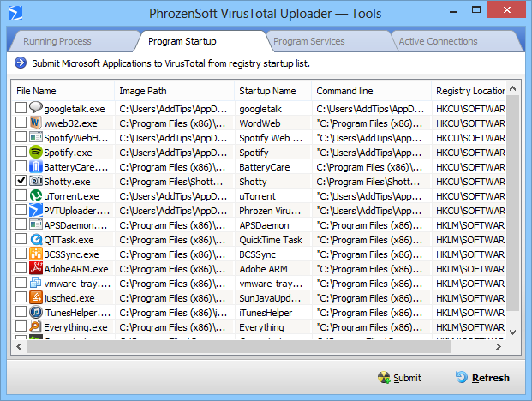The width and height of the screenshot is (532, 401).
Task: Click the horizontal scrollbar thumb
Action: pos(239,346)
